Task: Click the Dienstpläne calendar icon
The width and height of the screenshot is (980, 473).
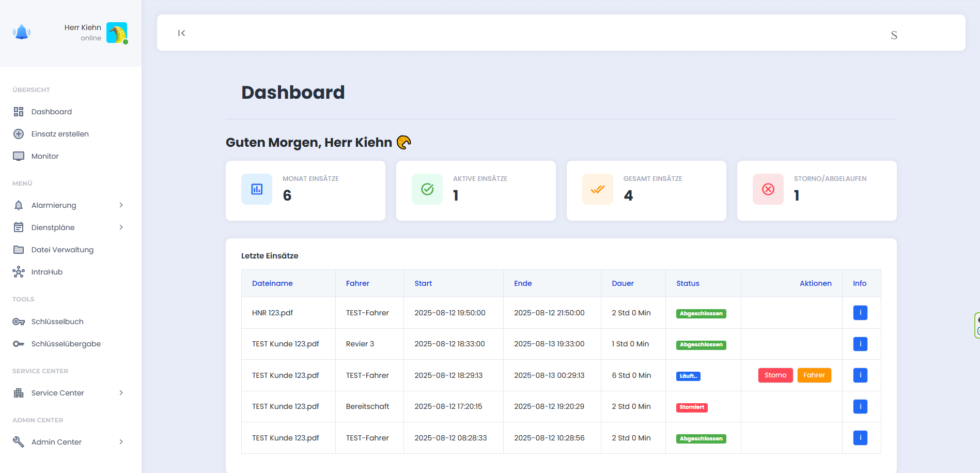Action: 19,227
